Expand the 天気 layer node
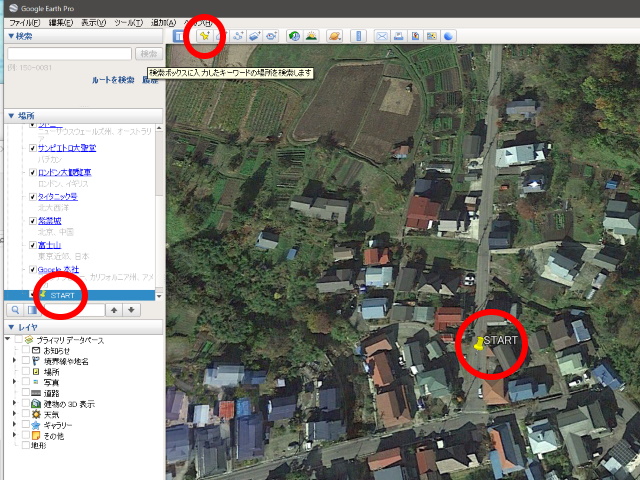This screenshot has width=640, height=480. (x=15, y=413)
